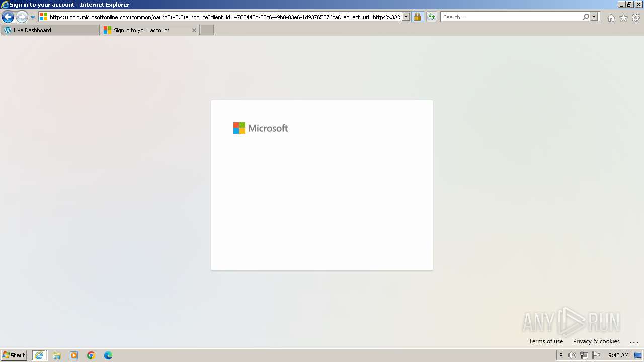This screenshot has height=362, width=644.
Task: Switch to the Live Dashboard tab
Action: 50,30
